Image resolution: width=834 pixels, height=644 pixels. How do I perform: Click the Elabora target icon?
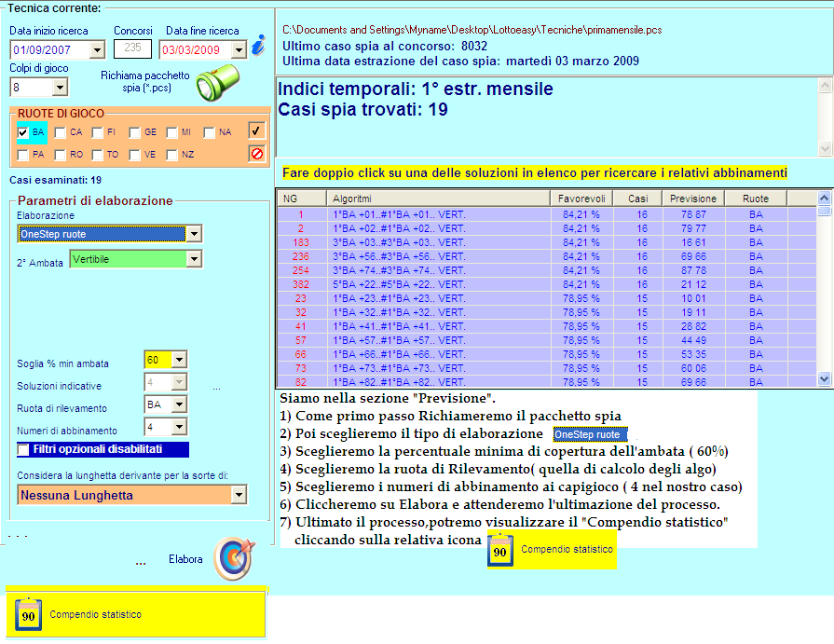(235, 558)
